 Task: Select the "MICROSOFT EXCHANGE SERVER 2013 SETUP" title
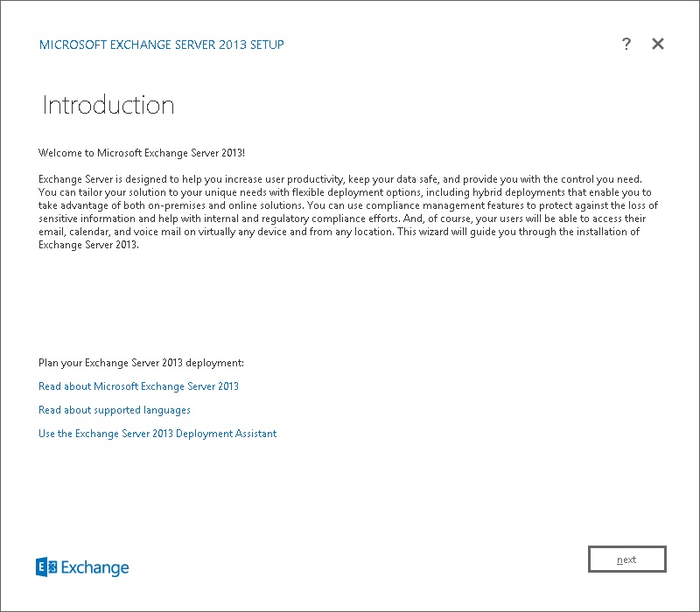[x=161, y=44]
